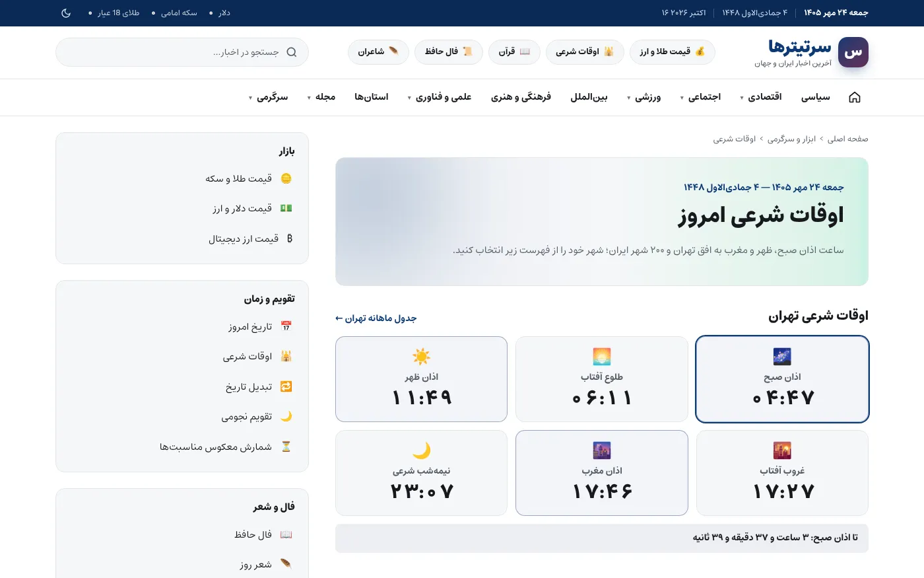The image size is (924, 578).
Task: Open جدول ماهانه تهران link
Action: [376, 318]
